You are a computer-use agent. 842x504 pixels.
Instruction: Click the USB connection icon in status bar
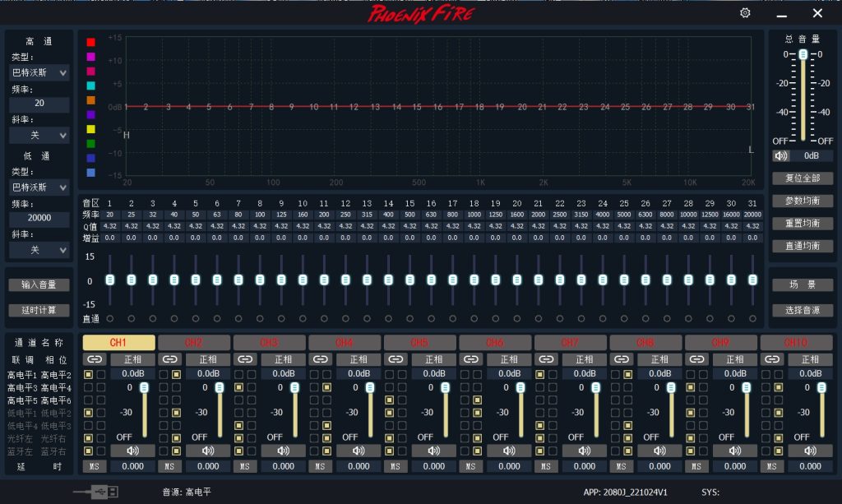(x=96, y=491)
